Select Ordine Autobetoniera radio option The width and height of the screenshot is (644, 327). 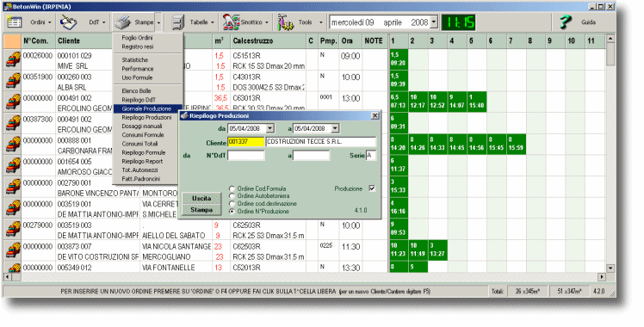[232, 196]
